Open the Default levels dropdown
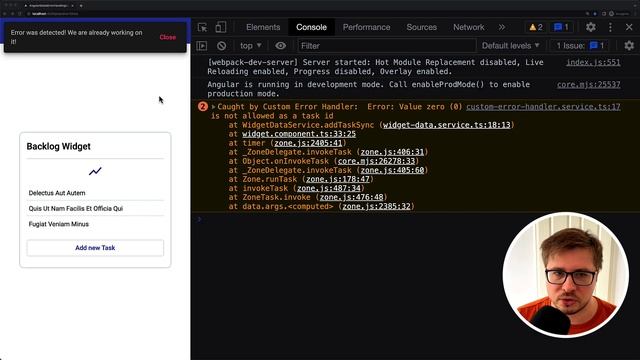The width and height of the screenshot is (640, 360). 510,46
